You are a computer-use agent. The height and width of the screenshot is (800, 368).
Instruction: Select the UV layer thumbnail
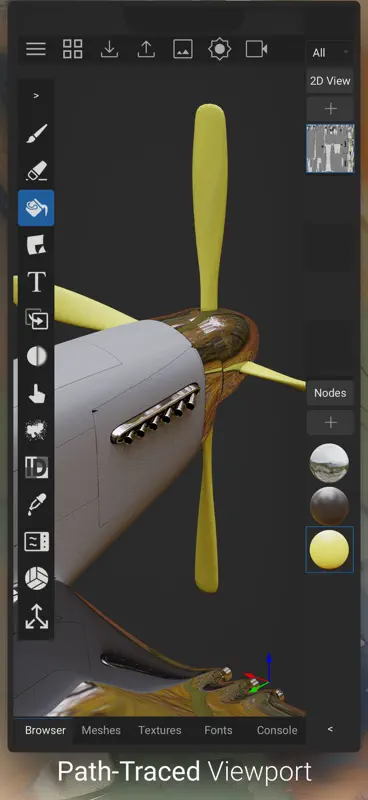coord(330,148)
